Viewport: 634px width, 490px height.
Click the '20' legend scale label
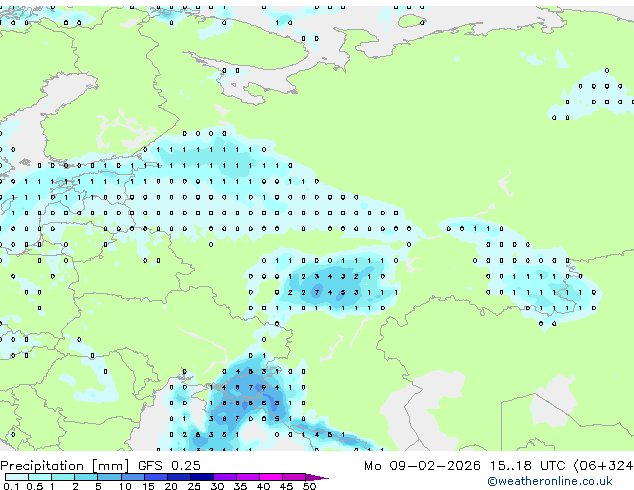(x=171, y=486)
